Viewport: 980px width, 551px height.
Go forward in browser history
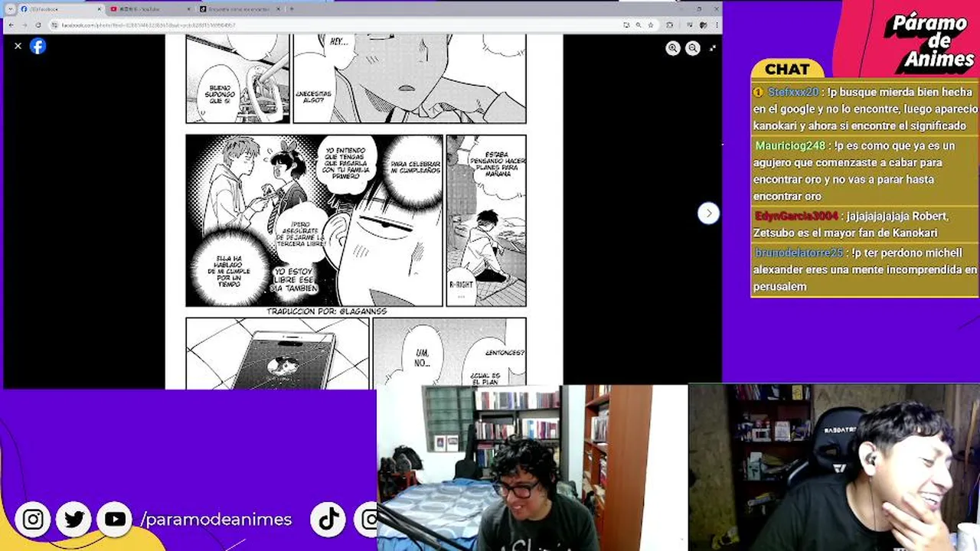[24, 25]
